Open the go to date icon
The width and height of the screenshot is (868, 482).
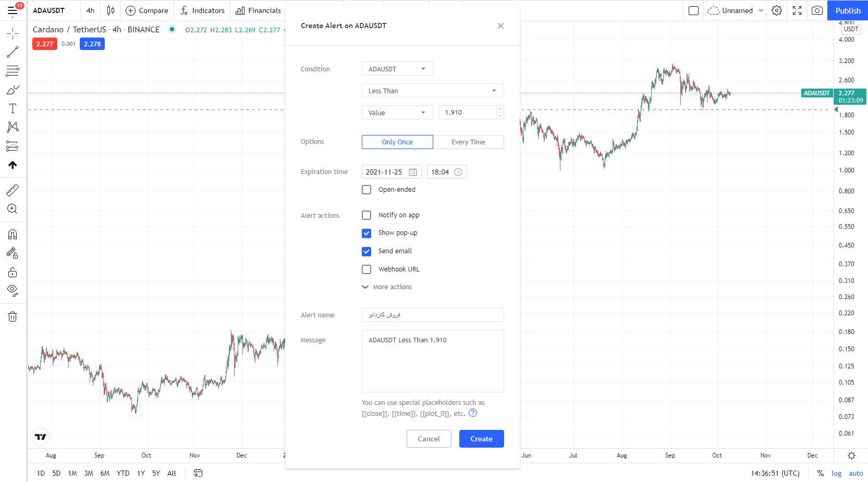tap(198, 473)
